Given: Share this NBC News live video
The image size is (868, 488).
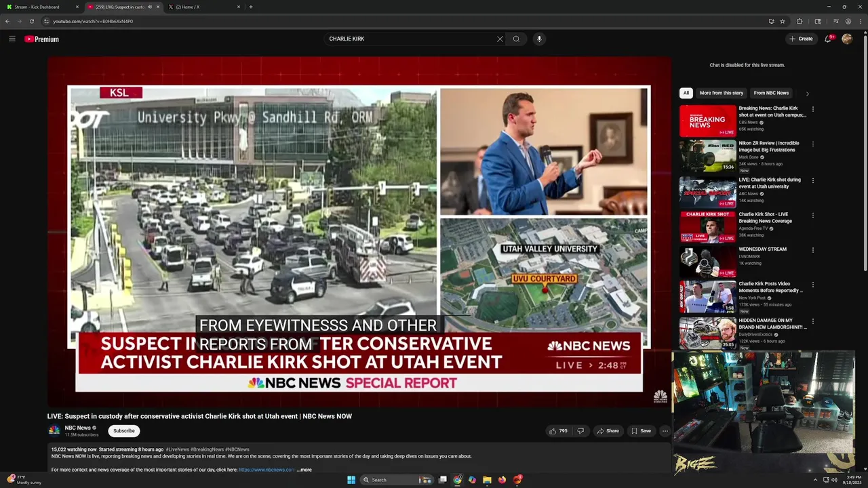Looking at the screenshot, I should pyautogui.click(x=608, y=431).
